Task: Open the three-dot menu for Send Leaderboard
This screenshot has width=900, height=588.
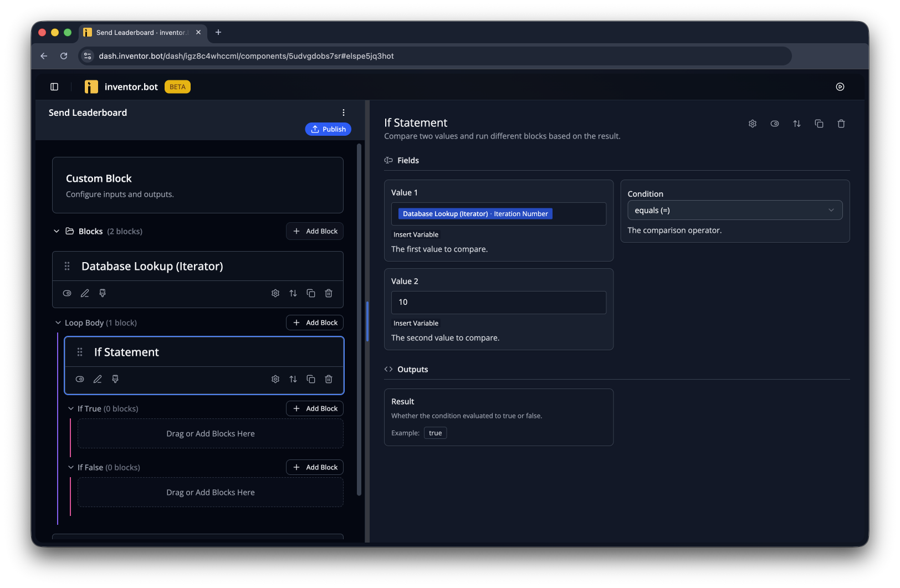Action: [x=344, y=113]
